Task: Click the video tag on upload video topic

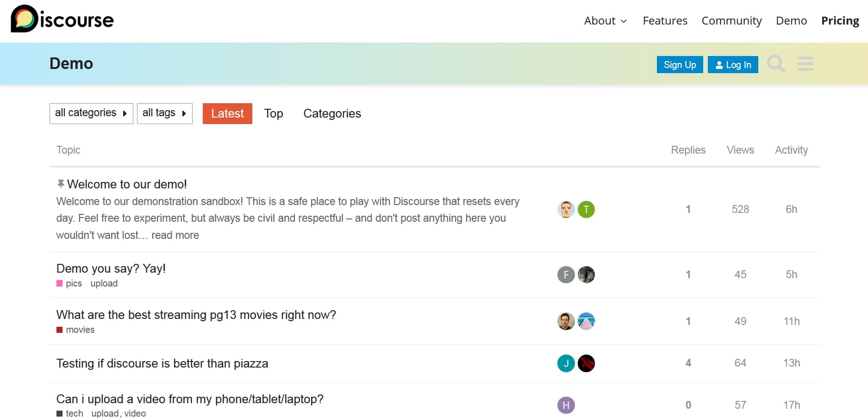Action: point(135,413)
